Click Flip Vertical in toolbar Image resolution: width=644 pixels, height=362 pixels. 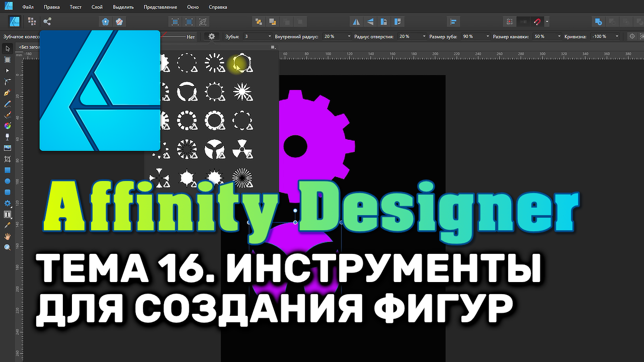tap(370, 22)
